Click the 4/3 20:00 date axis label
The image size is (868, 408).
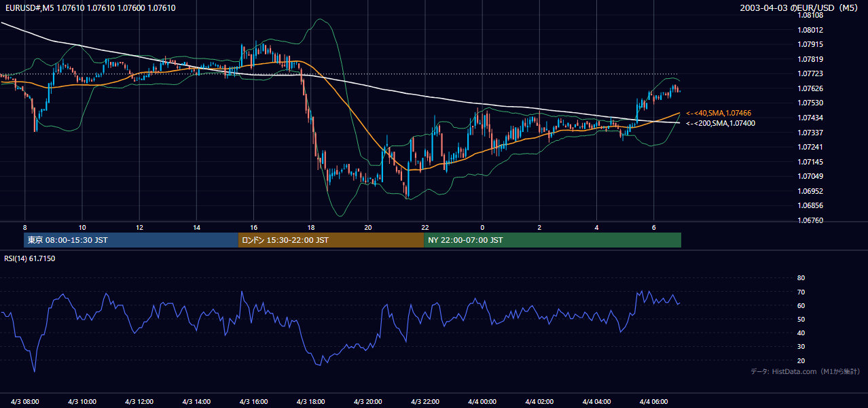(x=368, y=401)
